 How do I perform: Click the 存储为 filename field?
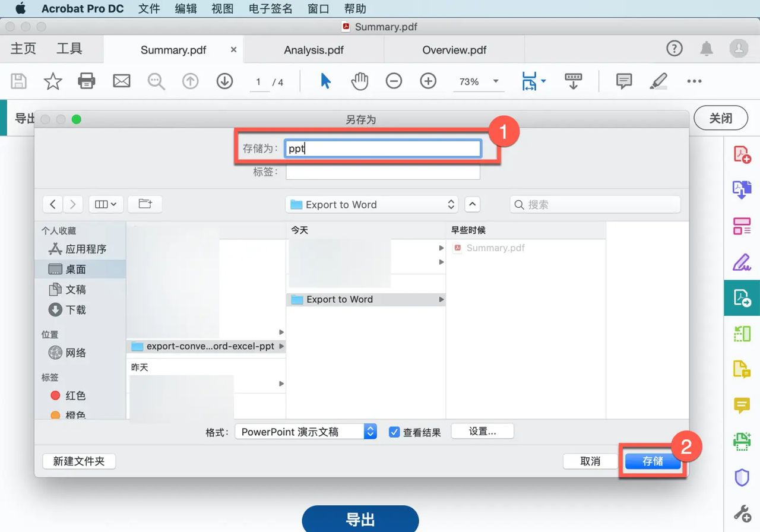pyautogui.click(x=383, y=148)
